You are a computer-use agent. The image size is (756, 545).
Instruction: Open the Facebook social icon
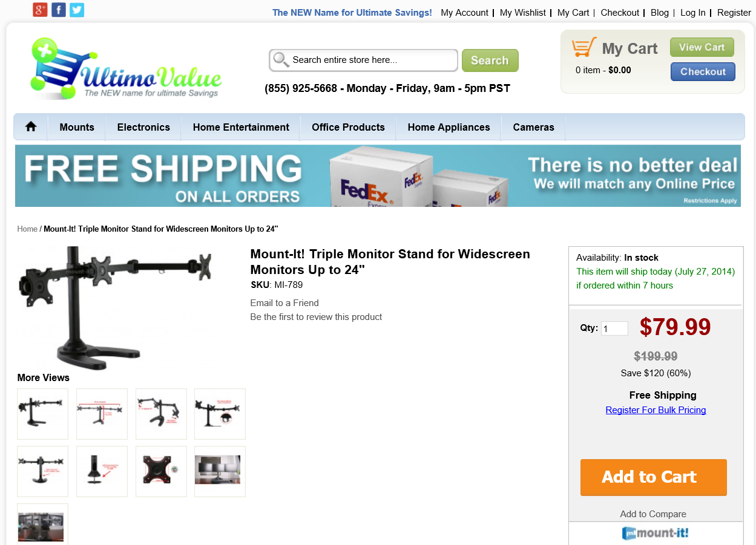pos(59,10)
